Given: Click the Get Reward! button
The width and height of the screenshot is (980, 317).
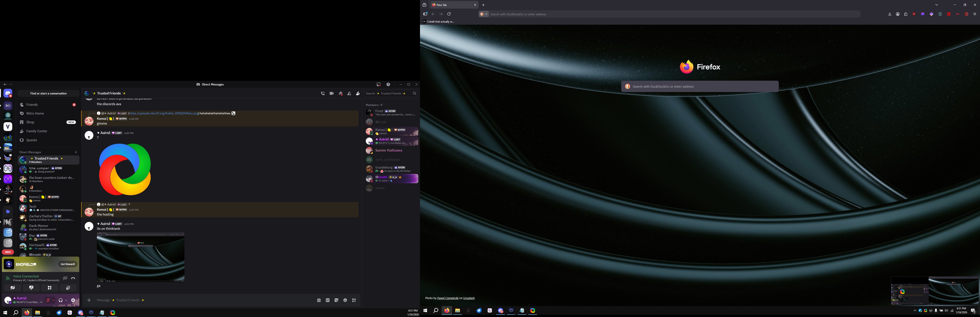Looking at the screenshot, I should (x=68, y=264).
